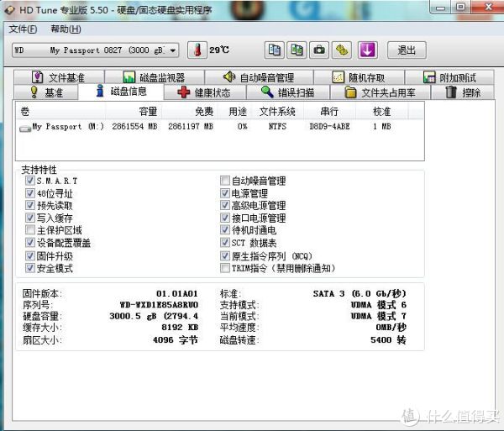
Task: Click the free space value 2861197 MB
Action: tap(191, 127)
